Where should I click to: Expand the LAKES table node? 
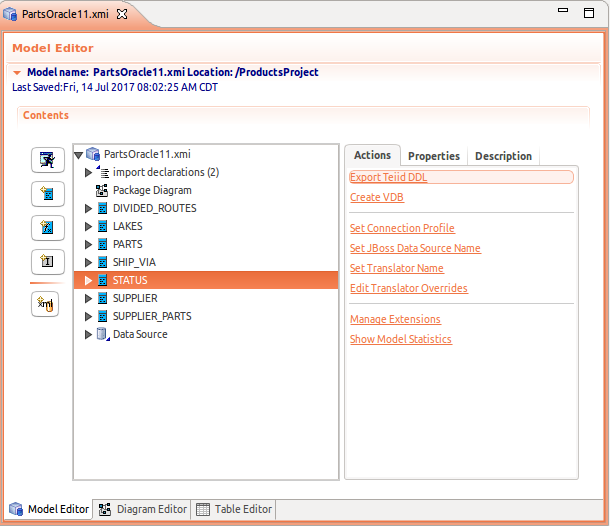tap(88, 226)
